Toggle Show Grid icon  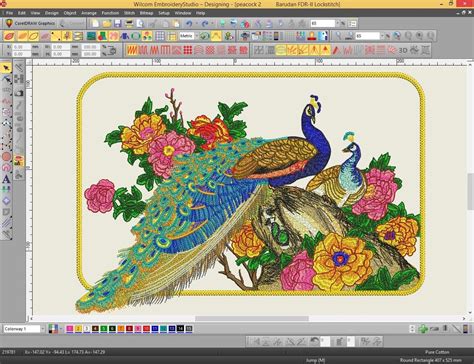point(160,36)
